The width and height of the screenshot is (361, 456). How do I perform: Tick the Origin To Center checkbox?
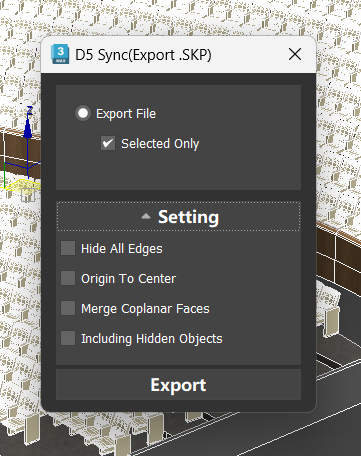[x=68, y=278]
